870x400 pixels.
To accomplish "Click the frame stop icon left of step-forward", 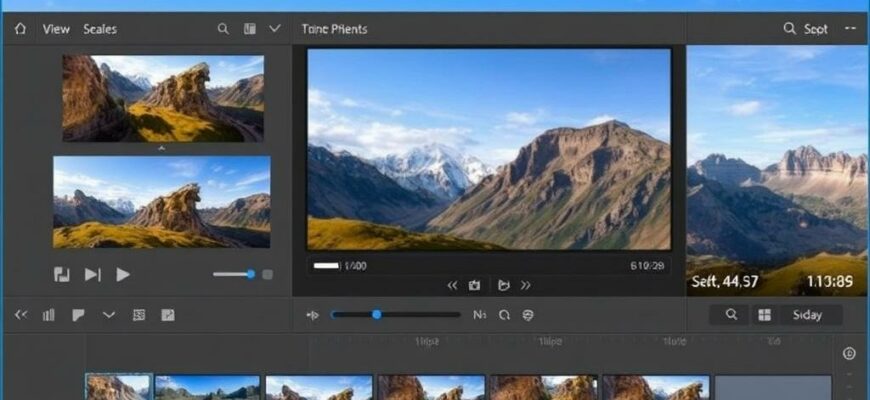I will (62, 274).
